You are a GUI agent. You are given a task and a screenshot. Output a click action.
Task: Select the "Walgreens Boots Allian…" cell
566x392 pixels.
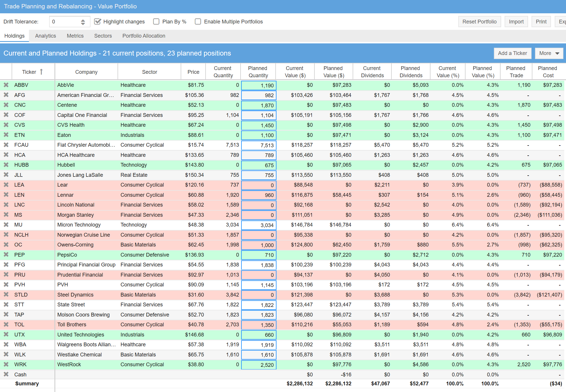point(86,345)
